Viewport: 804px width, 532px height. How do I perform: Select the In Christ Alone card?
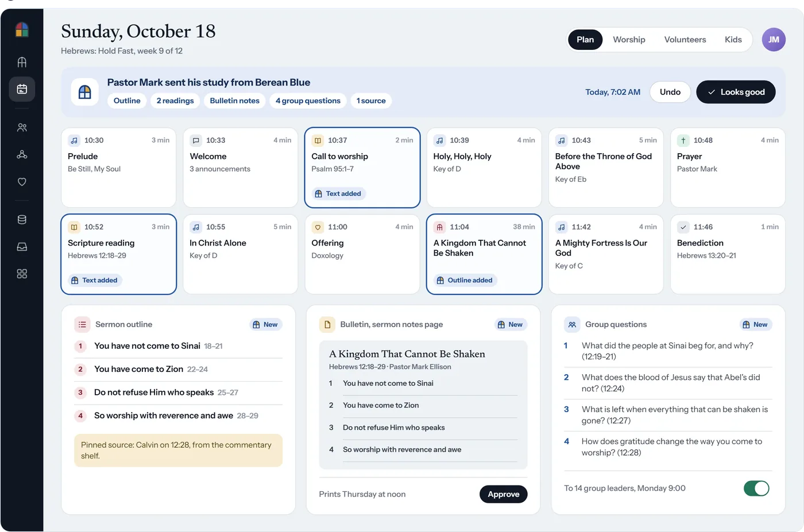click(241, 254)
